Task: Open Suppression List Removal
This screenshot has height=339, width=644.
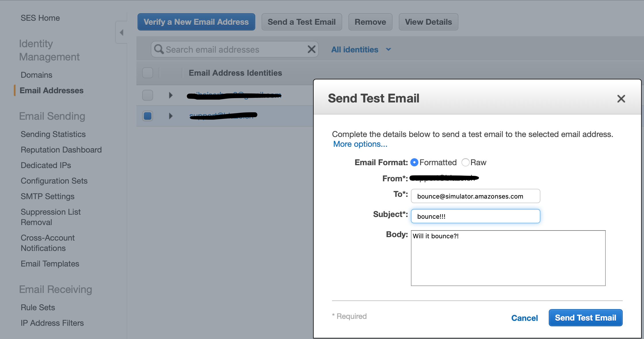Action: click(x=51, y=217)
